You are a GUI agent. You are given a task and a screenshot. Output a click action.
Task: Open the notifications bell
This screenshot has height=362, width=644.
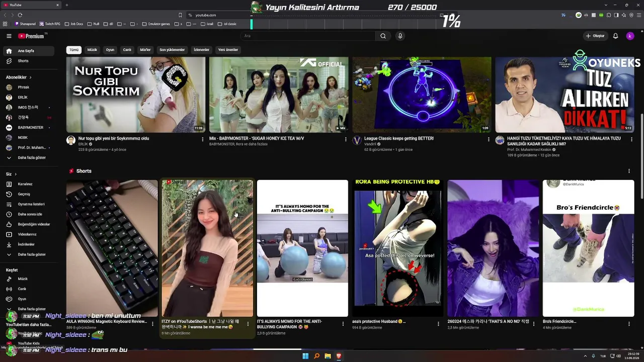coord(615,36)
